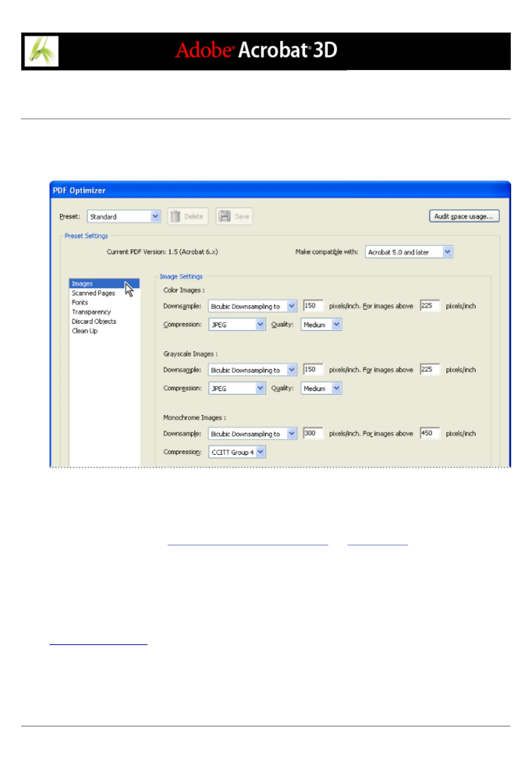Click the Preset Settings group label
Viewport: 532px width, 772px height.
coord(86,236)
